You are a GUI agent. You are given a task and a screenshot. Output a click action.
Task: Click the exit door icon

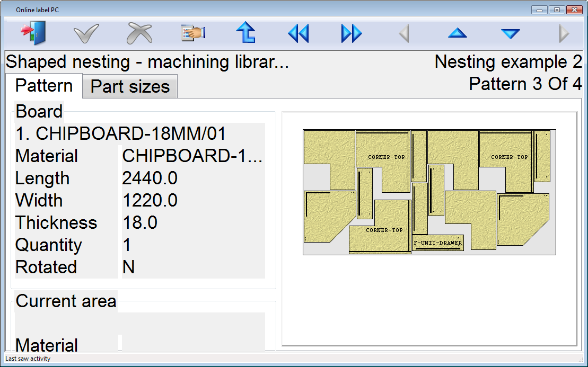coord(33,33)
